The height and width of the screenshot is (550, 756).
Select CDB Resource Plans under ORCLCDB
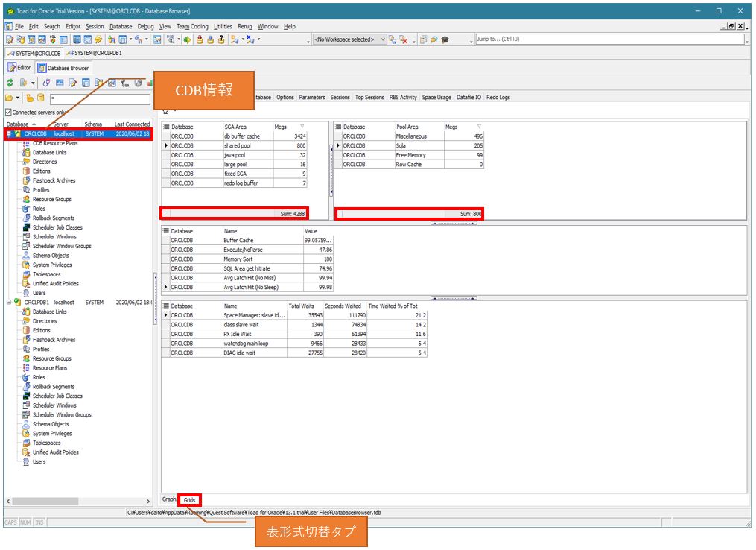pyautogui.click(x=55, y=143)
